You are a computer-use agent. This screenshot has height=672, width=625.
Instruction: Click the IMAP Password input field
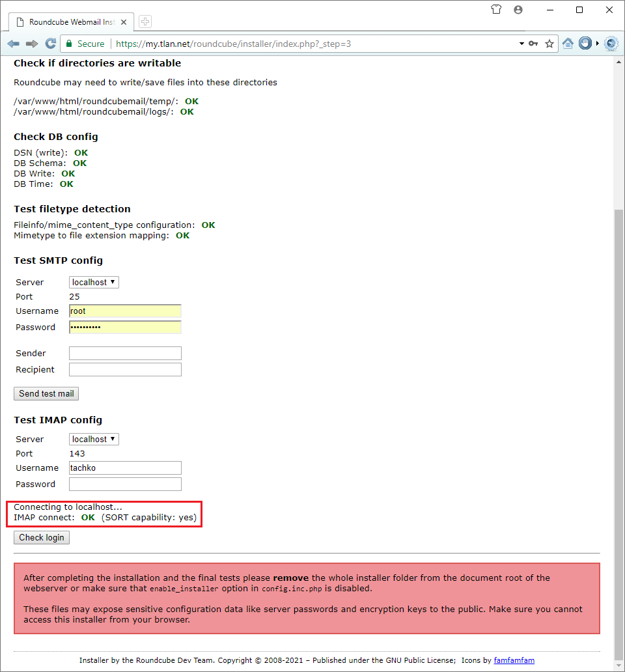point(125,484)
